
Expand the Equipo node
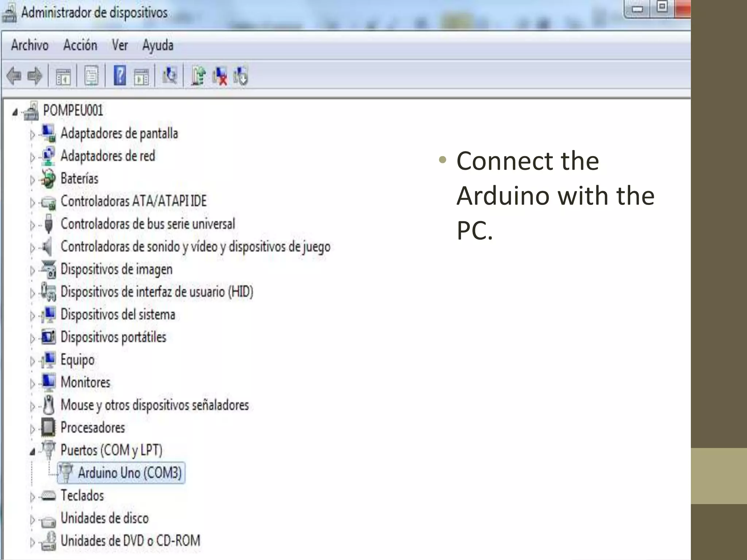(32, 361)
